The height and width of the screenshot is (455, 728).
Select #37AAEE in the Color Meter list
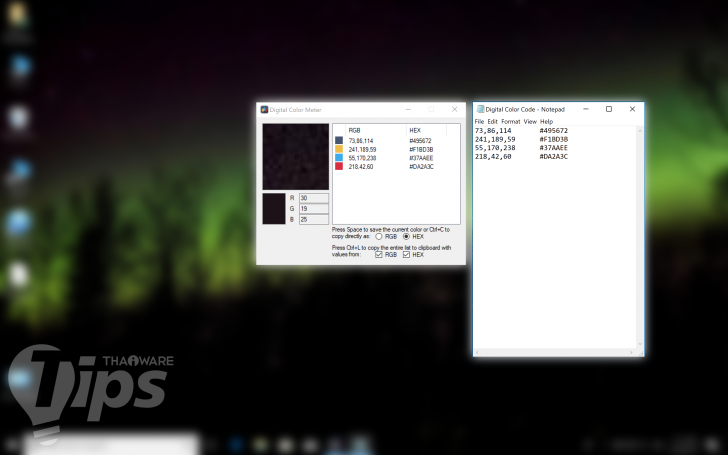tap(421, 158)
